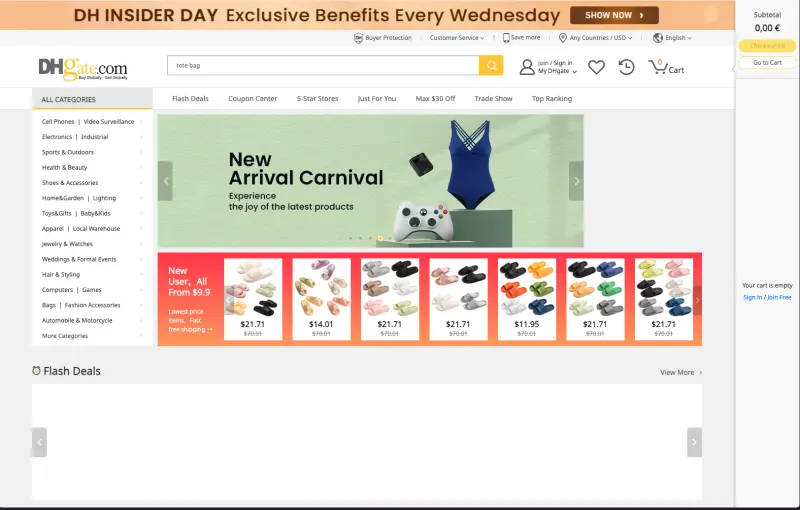Click next arrow on new user slippers strip
Viewport: 800px width, 510px height.
697,300
